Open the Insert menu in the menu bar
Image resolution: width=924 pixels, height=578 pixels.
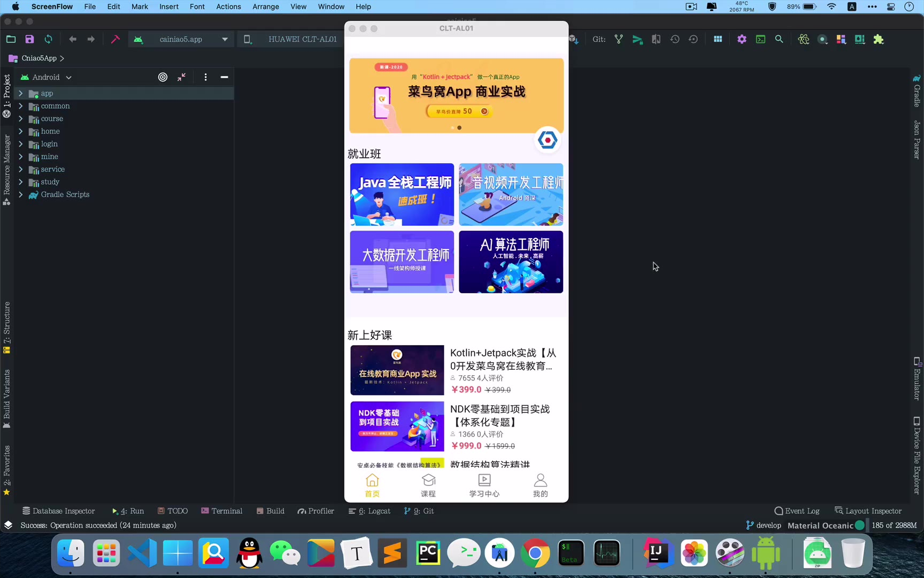pyautogui.click(x=169, y=6)
